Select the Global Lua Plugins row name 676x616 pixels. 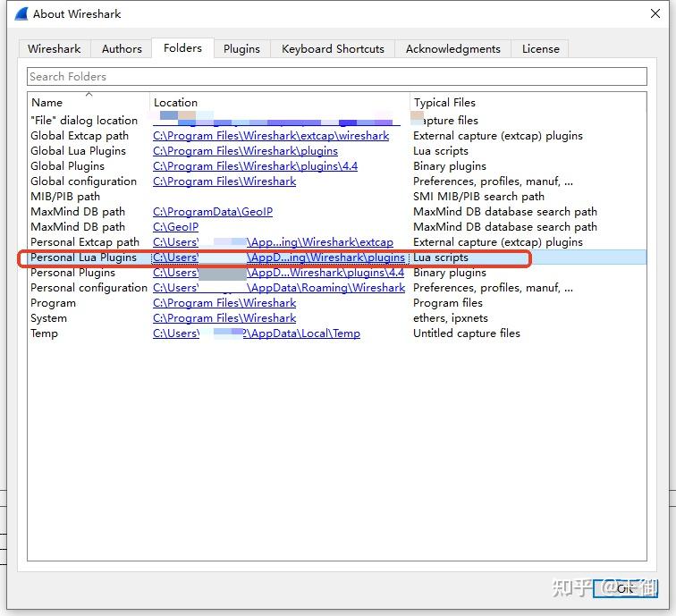pyautogui.click(x=78, y=151)
